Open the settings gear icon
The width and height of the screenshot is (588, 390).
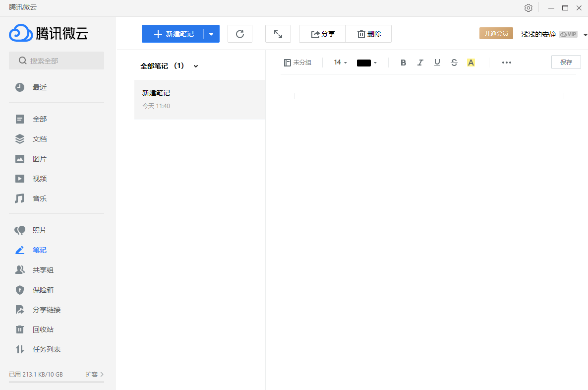point(529,8)
